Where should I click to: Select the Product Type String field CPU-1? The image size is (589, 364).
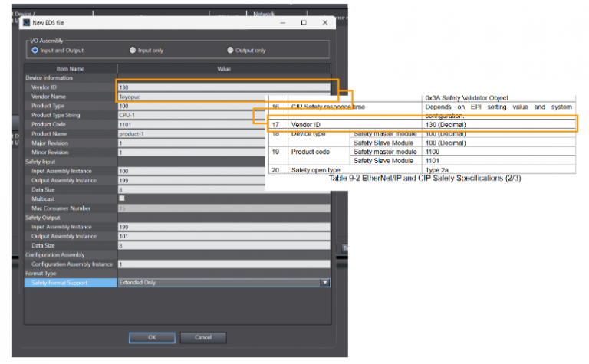pos(192,115)
